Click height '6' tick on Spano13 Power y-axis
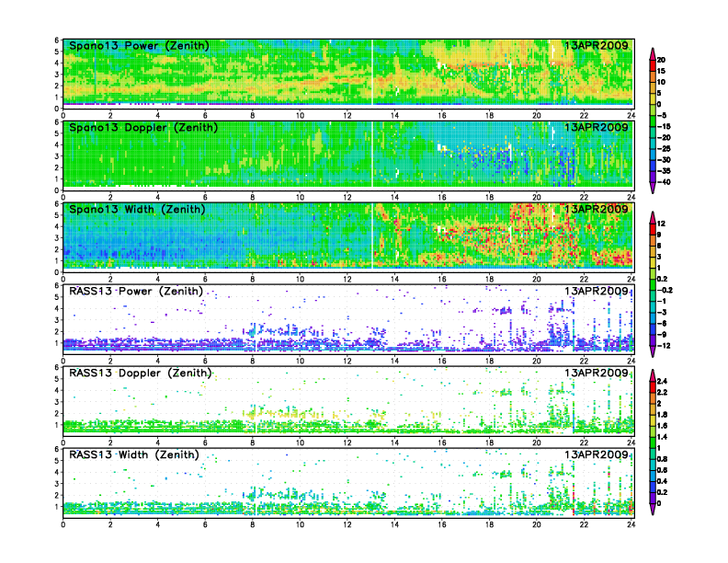 tap(57, 40)
